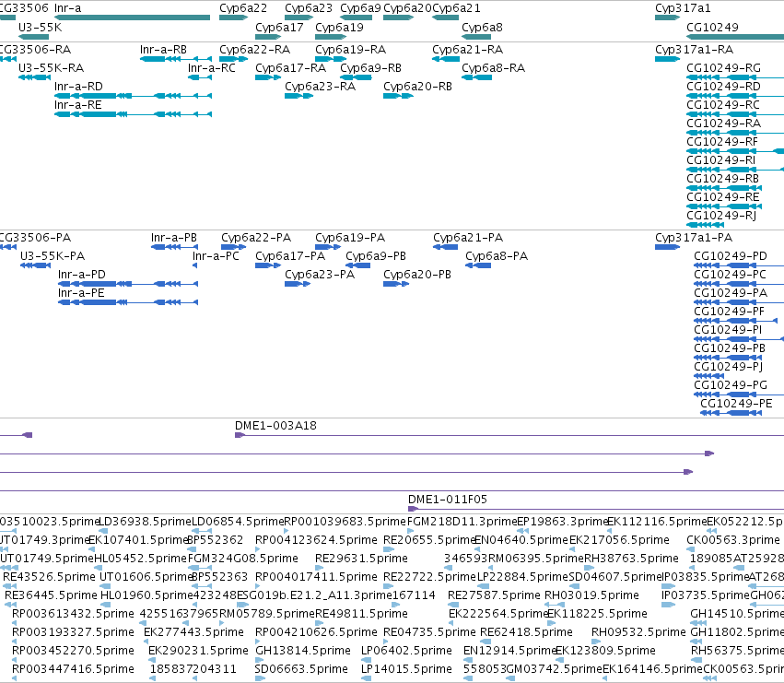Select protein Cyp6a19-PA
Viewport: 784px width, 683px height.
pyautogui.click(x=328, y=247)
